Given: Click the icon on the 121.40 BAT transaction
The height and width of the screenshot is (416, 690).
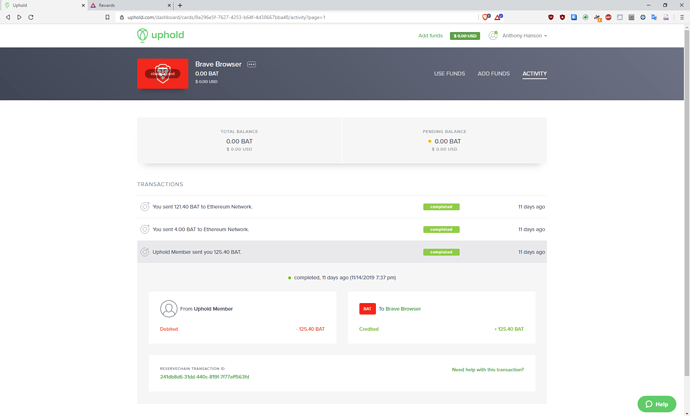Looking at the screenshot, I should point(144,206).
